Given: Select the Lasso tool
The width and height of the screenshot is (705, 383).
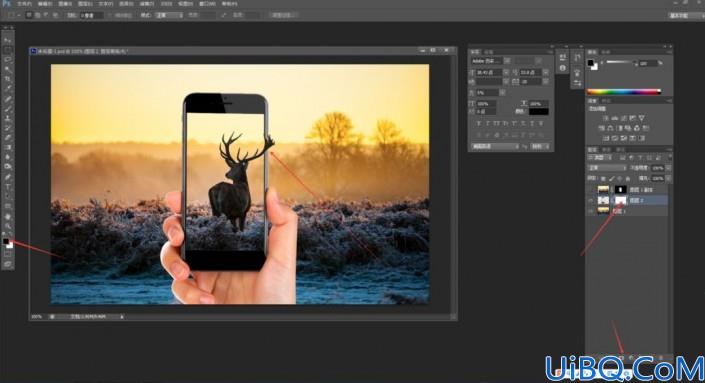Looking at the screenshot, I should 8,59.
